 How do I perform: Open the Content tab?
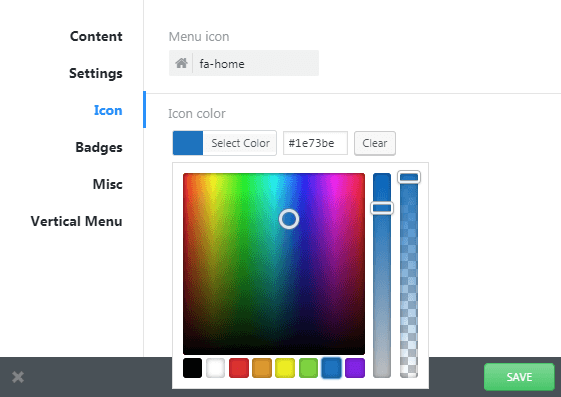point(96,36)
